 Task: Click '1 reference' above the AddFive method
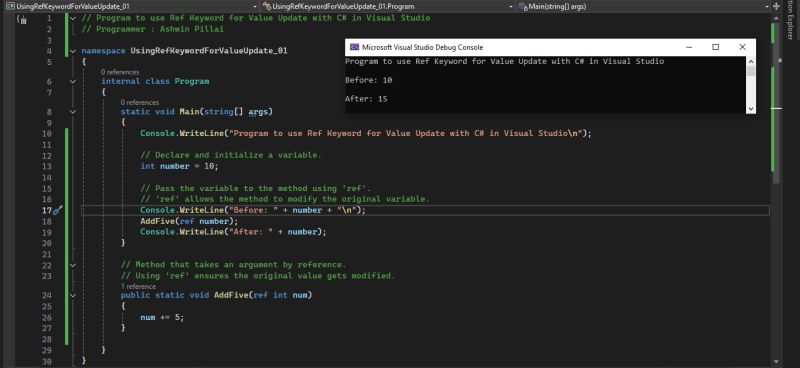point(138,286)
